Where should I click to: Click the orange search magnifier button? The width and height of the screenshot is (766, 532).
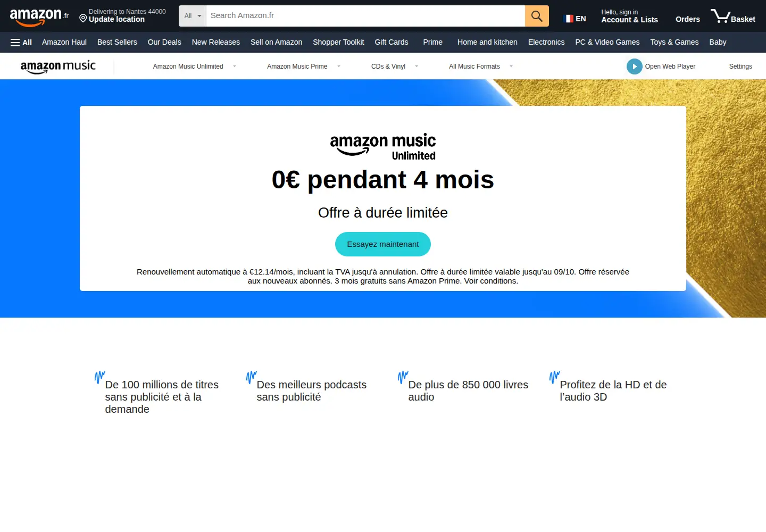pyautogui.click(x=537, y=16)
